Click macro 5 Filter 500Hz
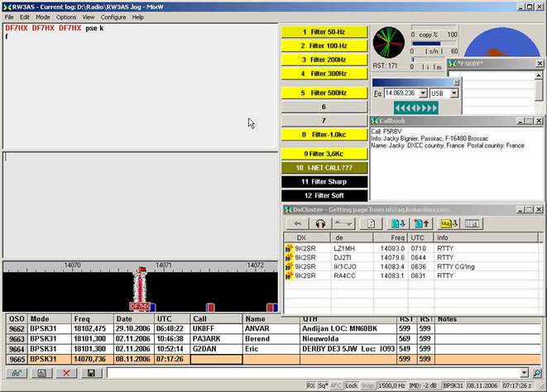547x392 pixels. click(x=324, y=93)
